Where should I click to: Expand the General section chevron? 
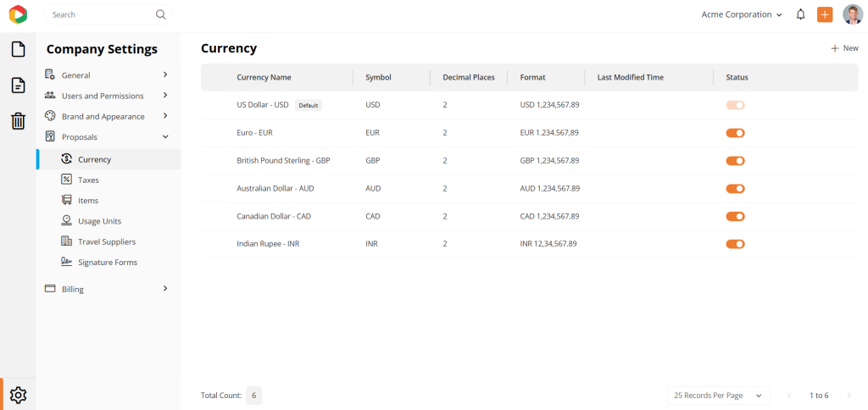(x=165, y=75)
